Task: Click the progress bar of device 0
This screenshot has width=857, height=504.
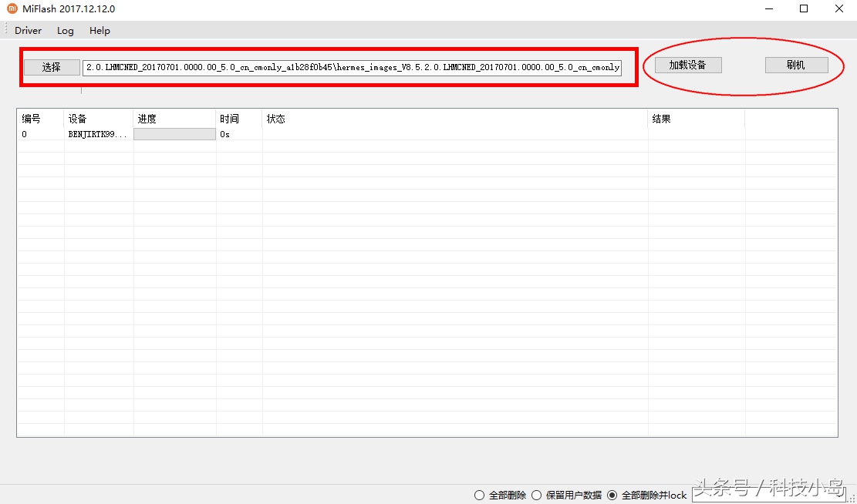Action: [x=174, y=133]
